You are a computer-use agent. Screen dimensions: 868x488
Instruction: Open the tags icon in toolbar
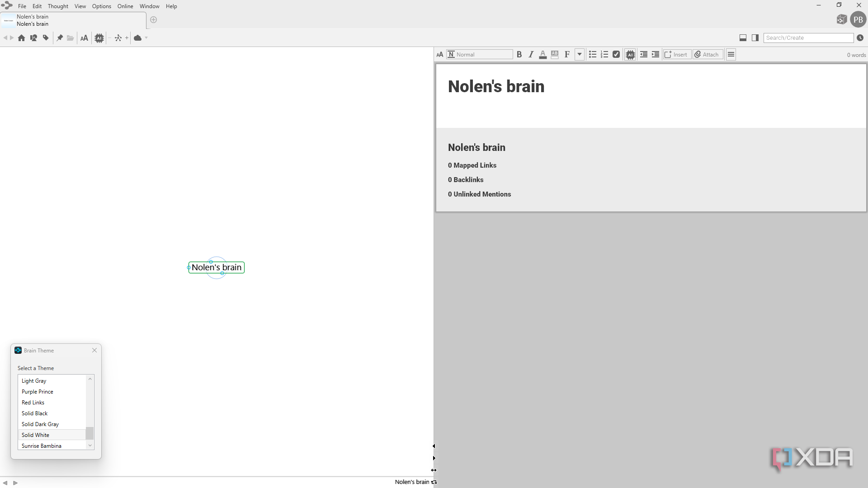pyautogui.click(x=46, y=38)
